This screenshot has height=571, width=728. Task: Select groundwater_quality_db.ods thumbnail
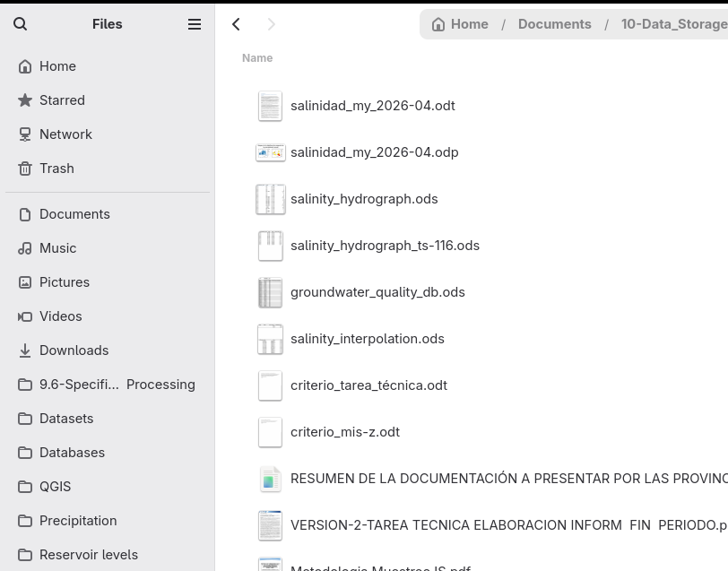point(270,292)
